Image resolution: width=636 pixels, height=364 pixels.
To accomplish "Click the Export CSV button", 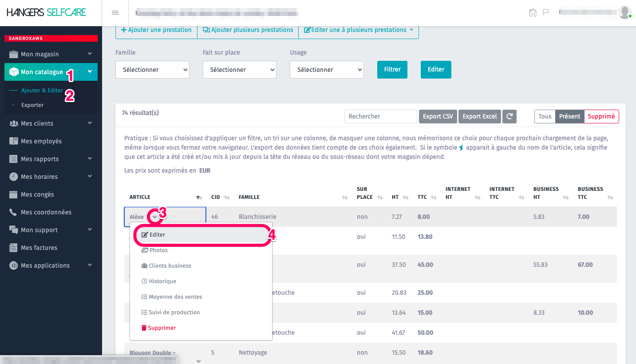I will 438,116.
